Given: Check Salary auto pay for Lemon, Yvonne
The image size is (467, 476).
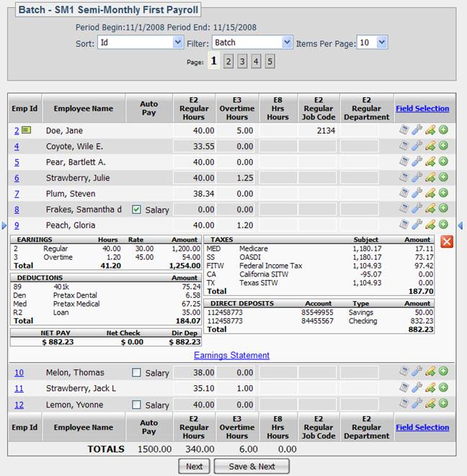Looking at the screenshot, I should point(136,405).
